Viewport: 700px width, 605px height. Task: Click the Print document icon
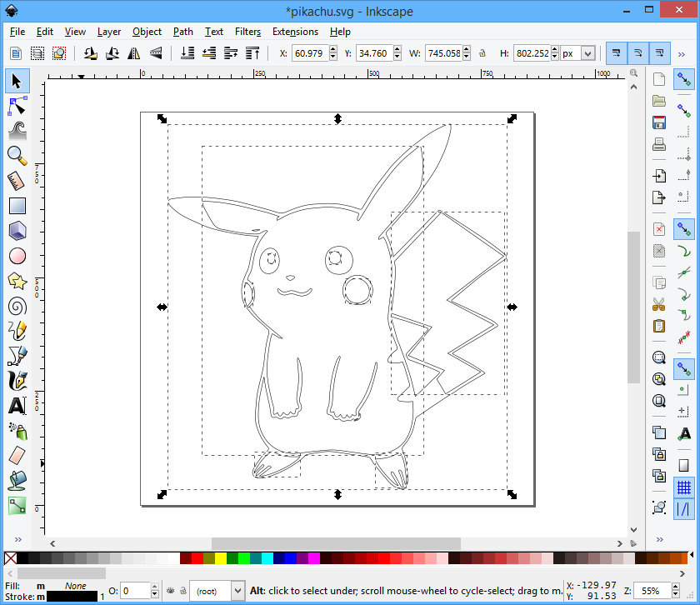(659, 145)
